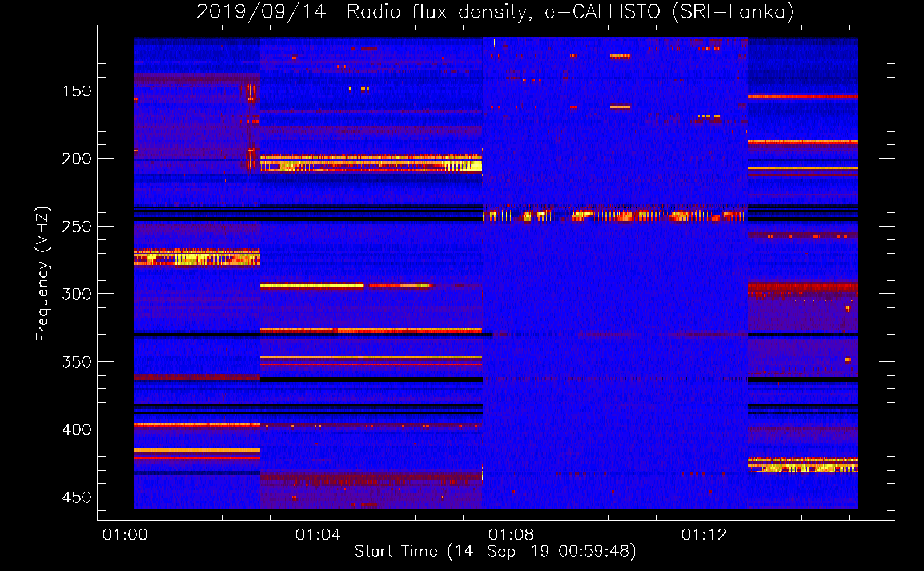The height and width of the screenshot is (571, 924).
Task: Click the 01:08 time tick label
Action: (x=511, y=535)
